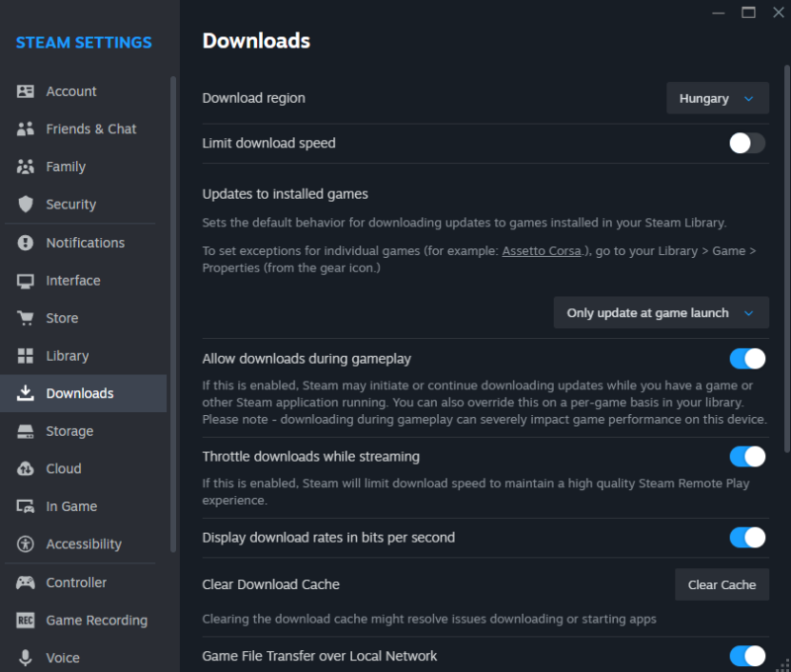
Task: Click the Accessibility icon in sidebar
Action: 26,545
